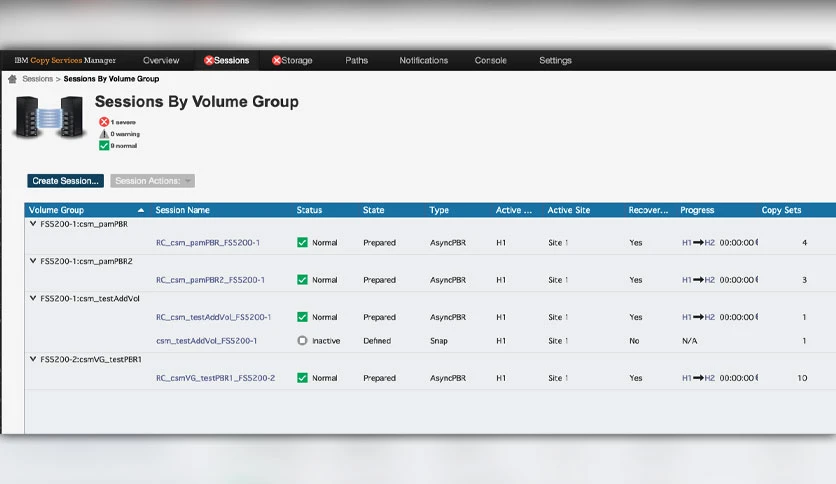Screen dimensions: 836x484
Task: Click the red error icon on Storage tab
Action: 276,60
